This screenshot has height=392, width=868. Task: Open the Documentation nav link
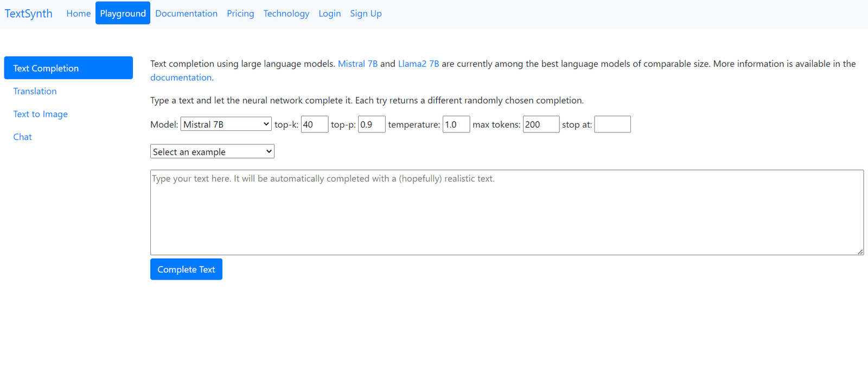(186, 14)
